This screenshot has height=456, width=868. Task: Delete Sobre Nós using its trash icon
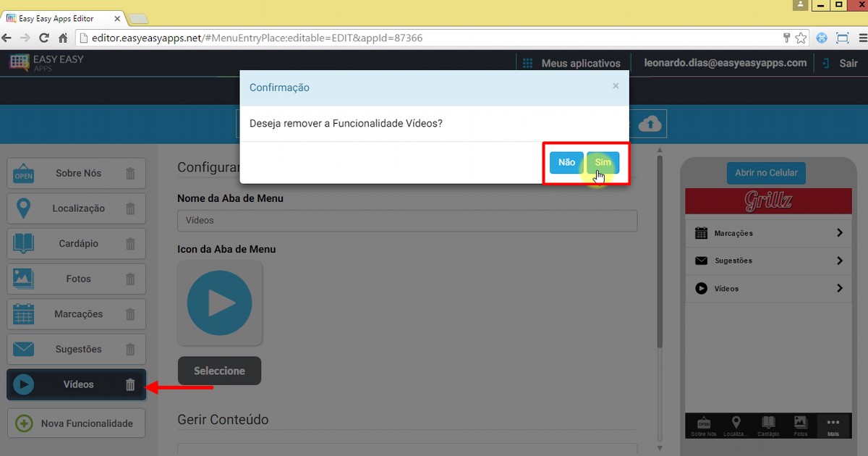(130, 174)
